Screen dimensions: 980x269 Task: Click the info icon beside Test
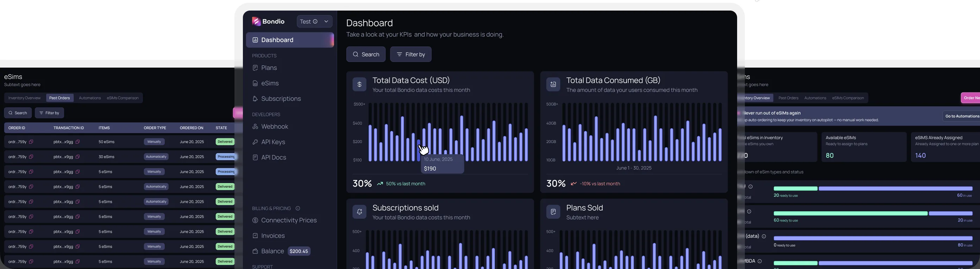pyautogui.click(x=315, y=22)
